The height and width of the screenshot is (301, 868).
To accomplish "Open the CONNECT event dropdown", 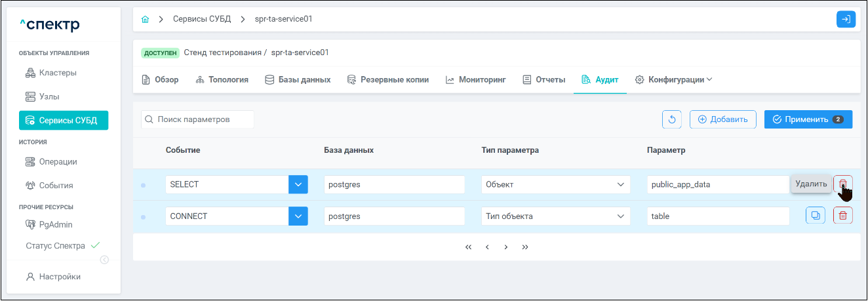I will [298, 216].
